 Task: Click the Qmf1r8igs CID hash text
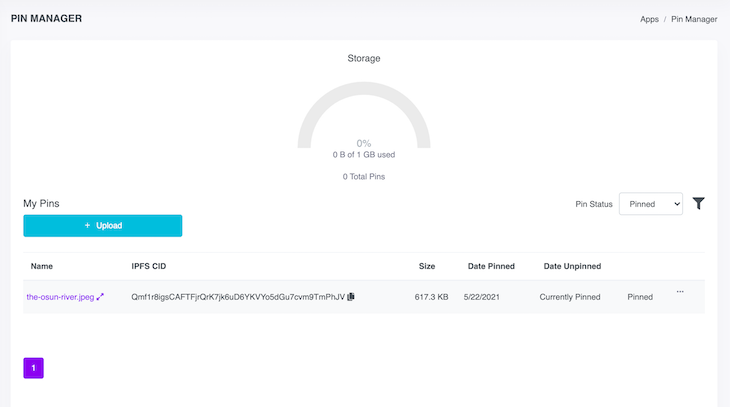point(237,297)
